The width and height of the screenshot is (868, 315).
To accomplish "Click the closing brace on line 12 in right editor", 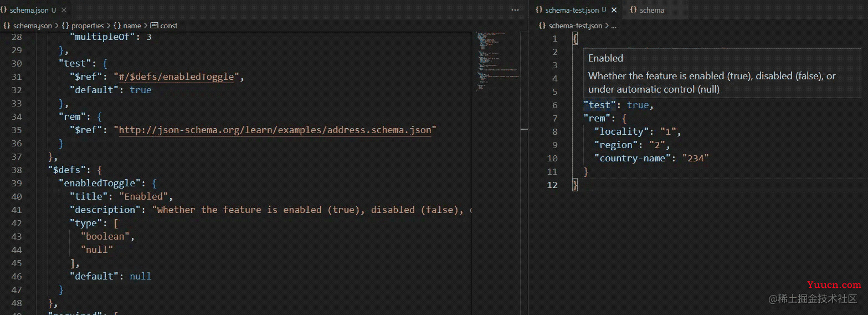I will click(575, 185).
